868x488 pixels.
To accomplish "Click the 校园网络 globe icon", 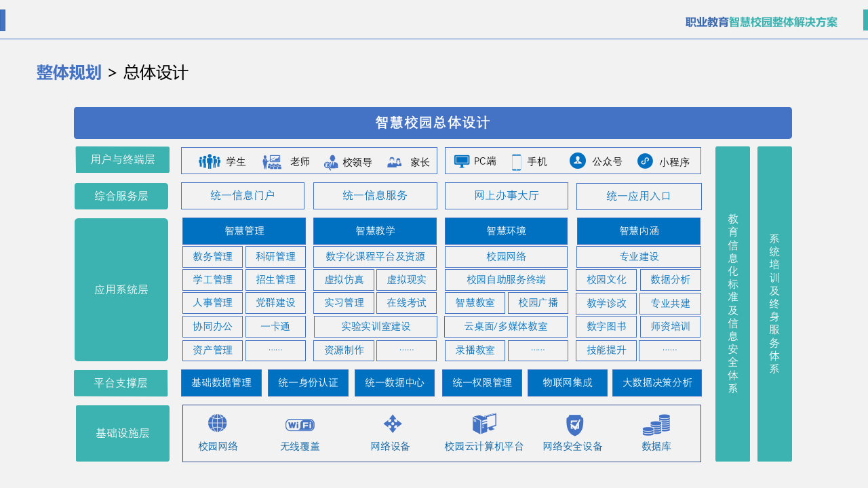I will 217,422.
